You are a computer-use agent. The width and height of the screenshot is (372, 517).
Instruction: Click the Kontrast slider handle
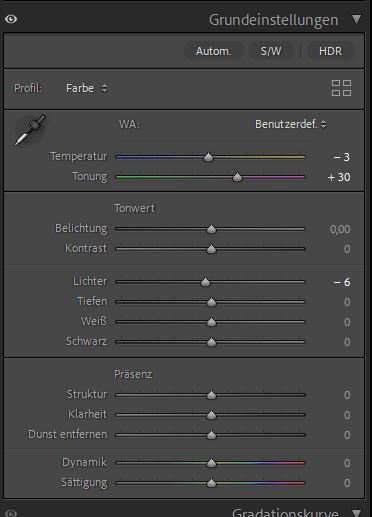(211, 249)
